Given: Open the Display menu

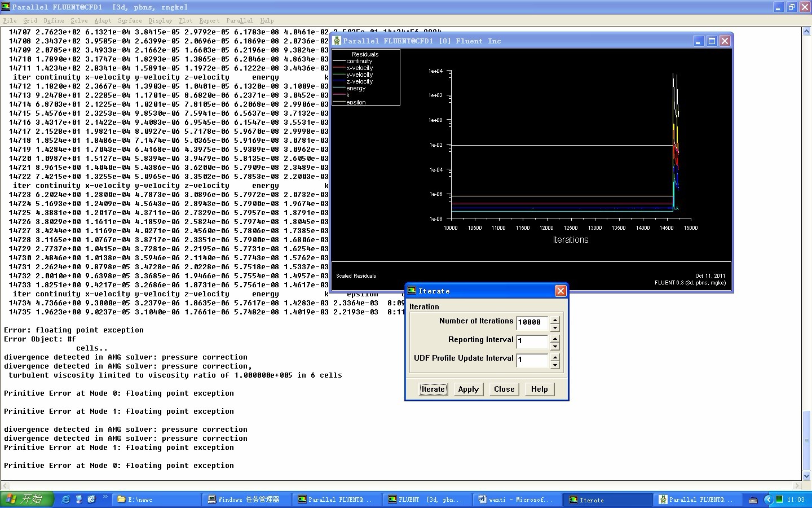Looking at the screenshot, I should [x=160, y=20].
